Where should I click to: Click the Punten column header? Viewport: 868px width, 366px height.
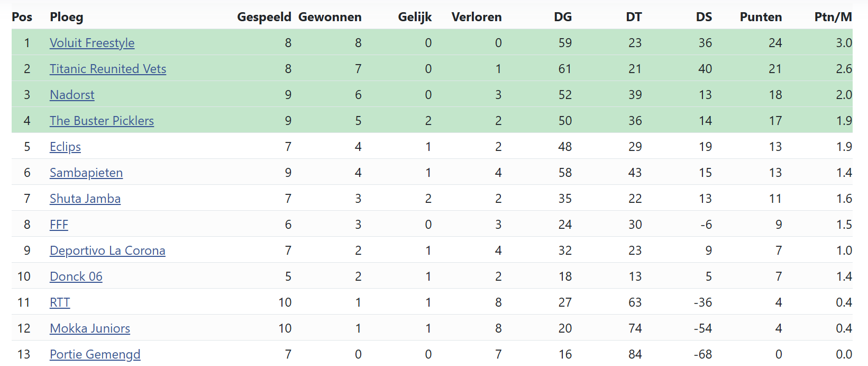pos(761,17)
